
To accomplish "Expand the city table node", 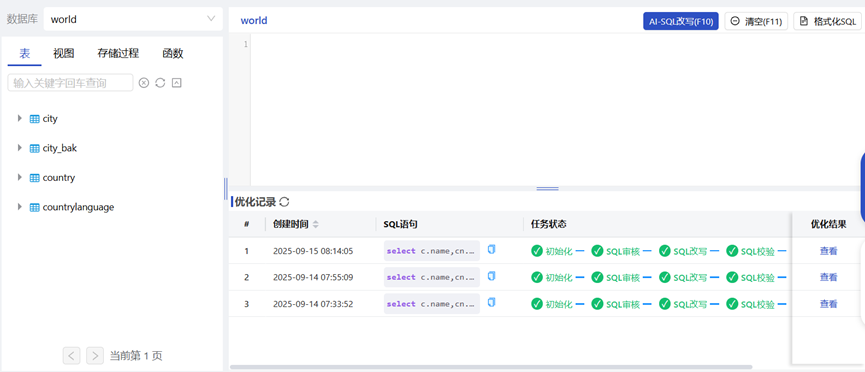I will tap(20, 118).
